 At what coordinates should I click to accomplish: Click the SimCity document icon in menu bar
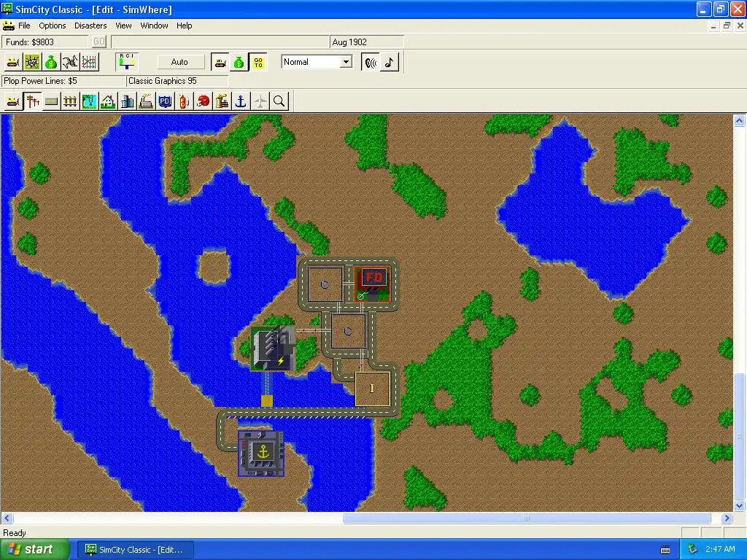[9, 26]
